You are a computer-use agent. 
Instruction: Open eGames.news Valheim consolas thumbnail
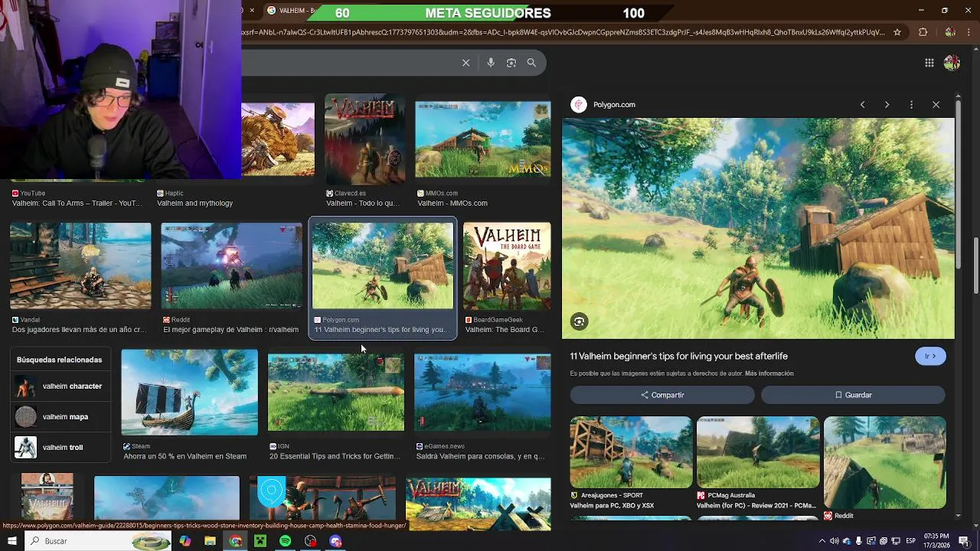482,392
